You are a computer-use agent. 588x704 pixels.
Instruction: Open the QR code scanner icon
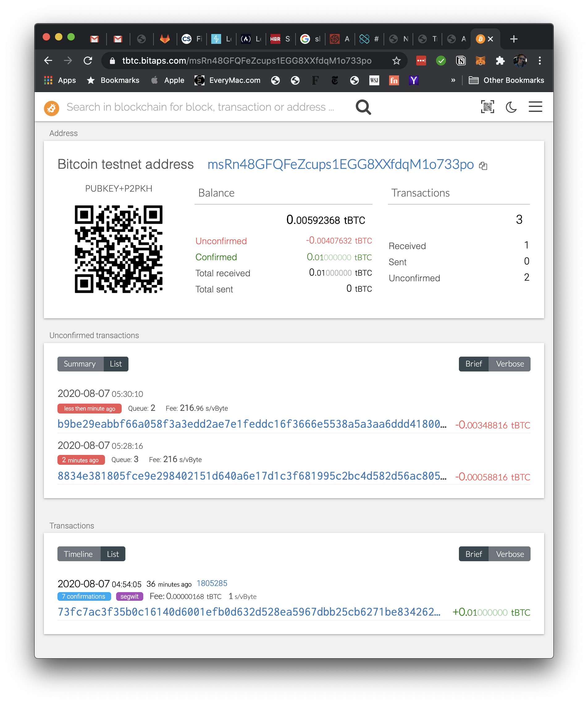point(487,107)
